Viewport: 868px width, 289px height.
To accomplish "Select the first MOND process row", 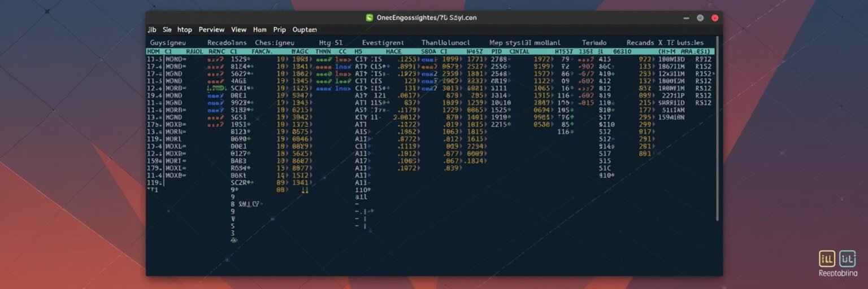I will (x=175, y=59).
